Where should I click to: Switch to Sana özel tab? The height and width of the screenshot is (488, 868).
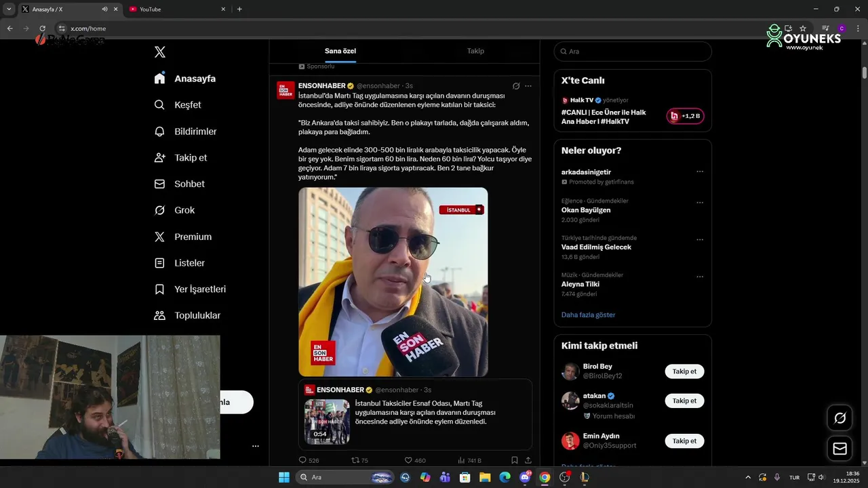coord(340,51)
